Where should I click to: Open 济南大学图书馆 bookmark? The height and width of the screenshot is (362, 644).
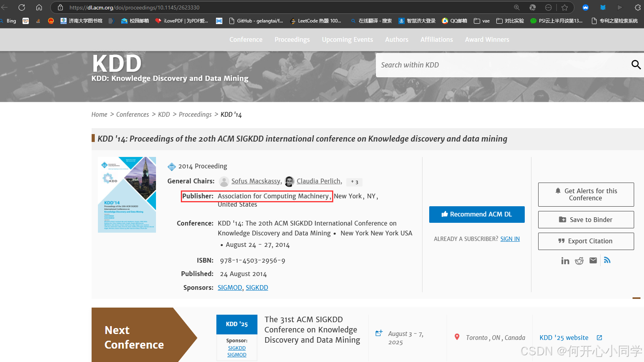point(81,21)
